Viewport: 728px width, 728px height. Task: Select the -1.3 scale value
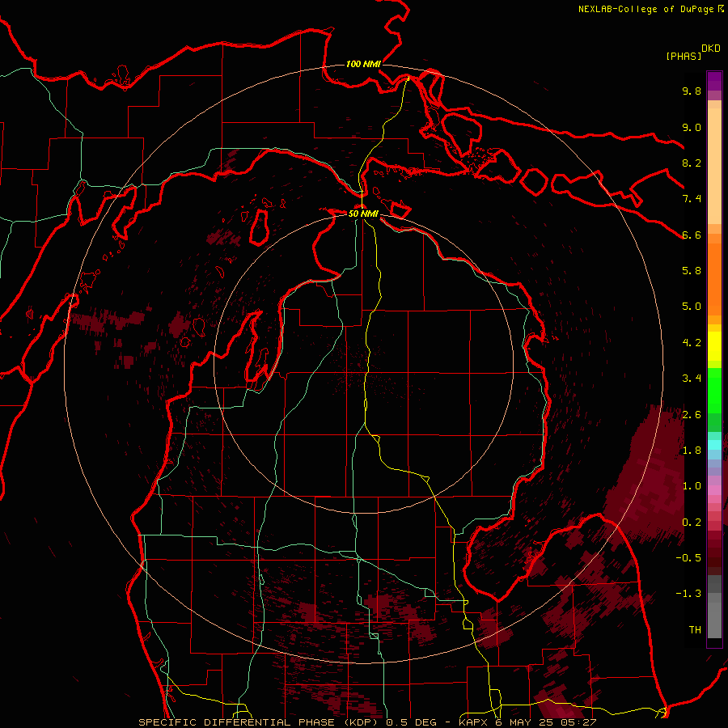coord(688,594)
